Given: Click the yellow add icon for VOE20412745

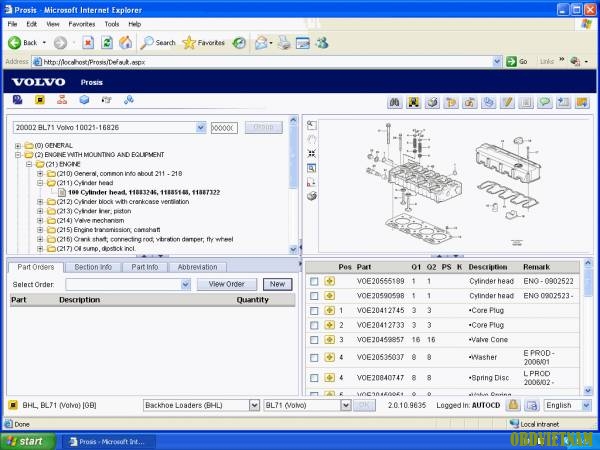Looking at the screenshot, I should click(x=329, y=310).
